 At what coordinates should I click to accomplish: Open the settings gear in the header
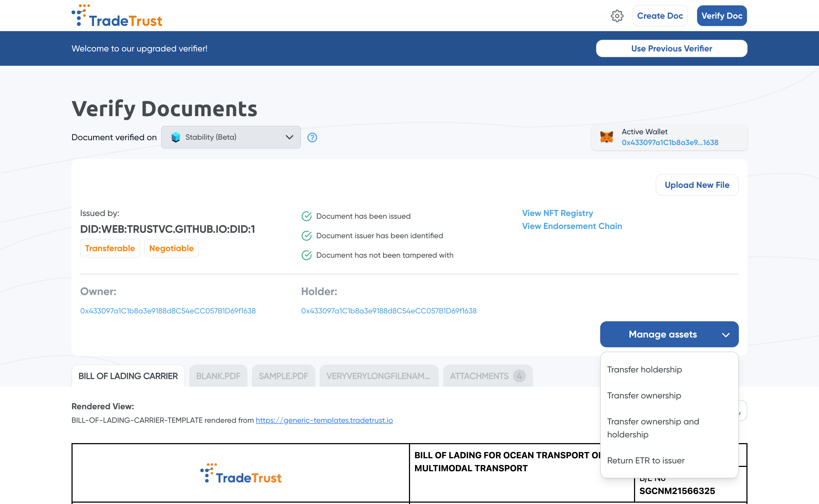point(617,16)
